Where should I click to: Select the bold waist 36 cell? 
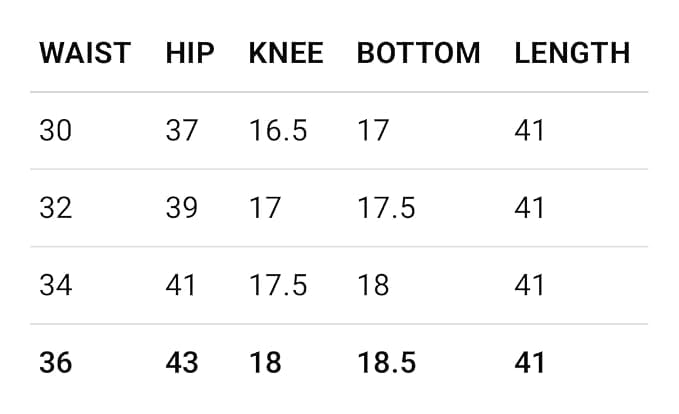tap(55, 362)
